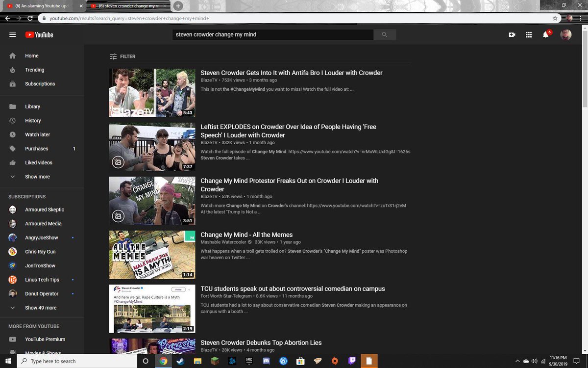Open Steven Crowder Debunks Top Abortion Lies

coord(261,342)
